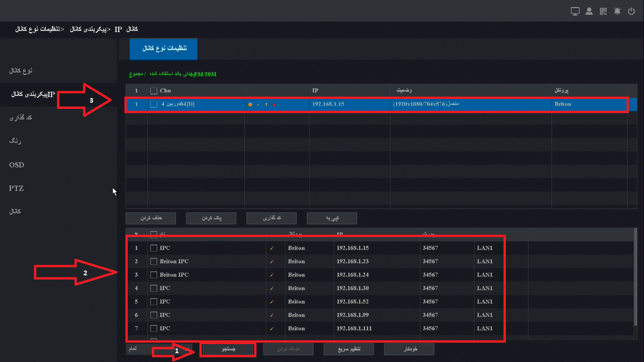The image size is (644, 362).
Task: Click the IP address 192.168.1.30
Action: [353, 288]
